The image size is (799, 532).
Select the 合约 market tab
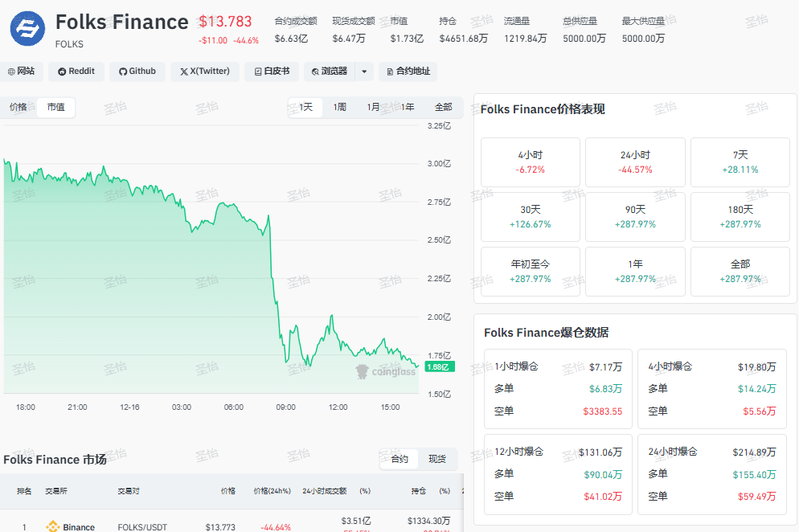point(399,459)
